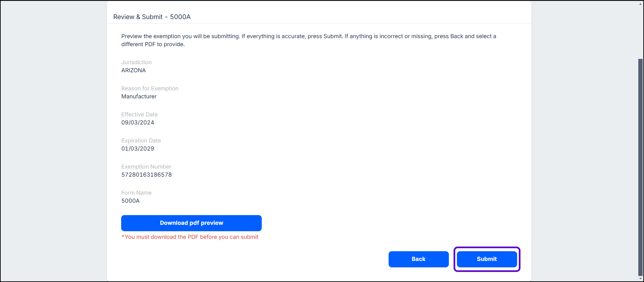Download the PDF preview
Image resolution: width=644 pixels, height=282 pixels.
point(191,223)
